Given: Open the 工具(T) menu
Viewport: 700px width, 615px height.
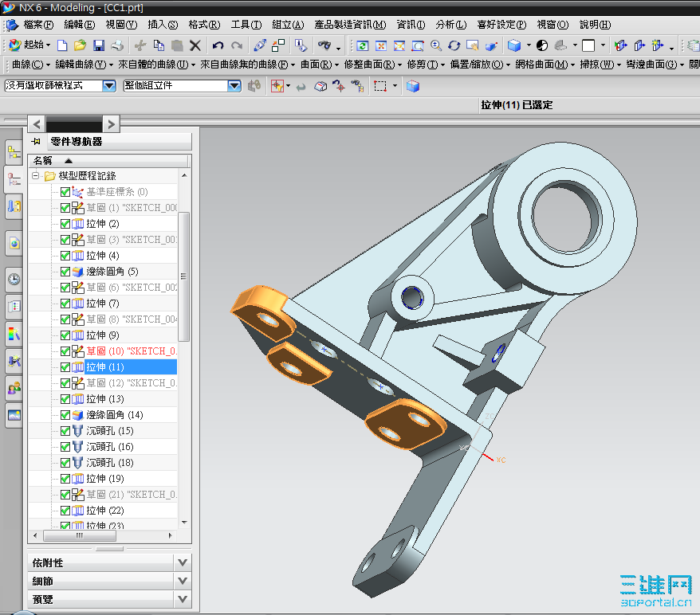Looking at the screenshot, I should click(x=246, y=25).
